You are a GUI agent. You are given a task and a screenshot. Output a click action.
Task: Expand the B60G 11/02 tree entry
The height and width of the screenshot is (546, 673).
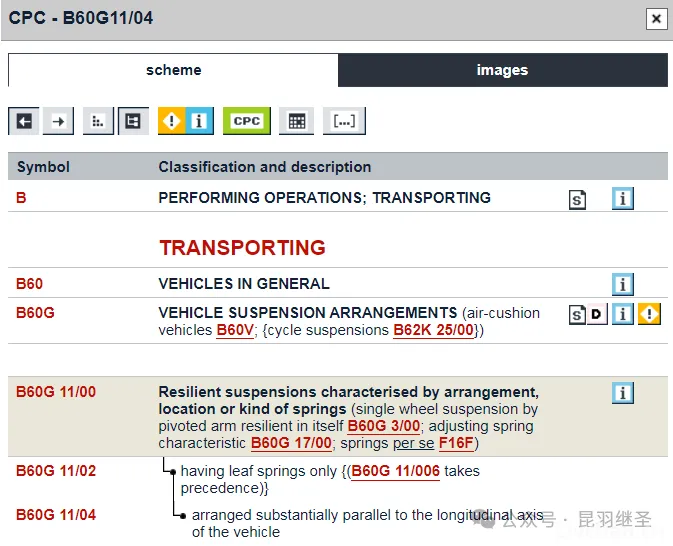click(173, 471)
